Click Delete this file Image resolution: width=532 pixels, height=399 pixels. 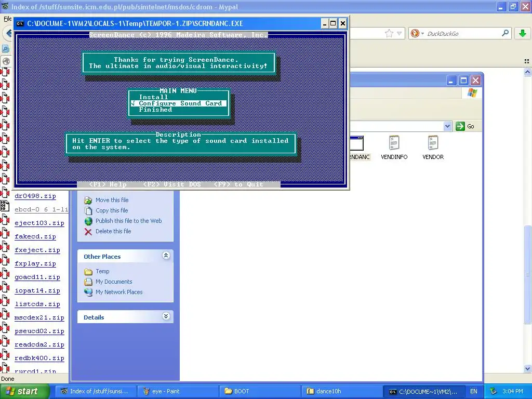(x=113, y=231)
